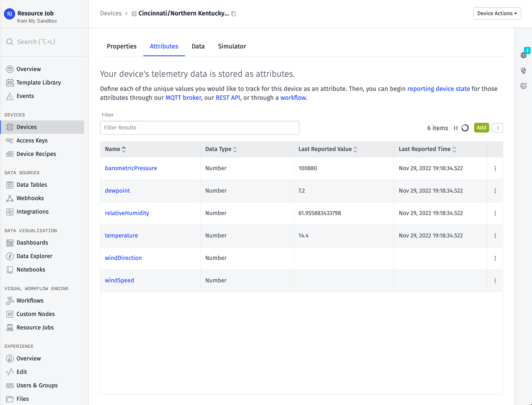Copy the device name using the clipboard icon
Viewport: 532px width, 405px height.
pyautogui.click(x=234, y=13)
